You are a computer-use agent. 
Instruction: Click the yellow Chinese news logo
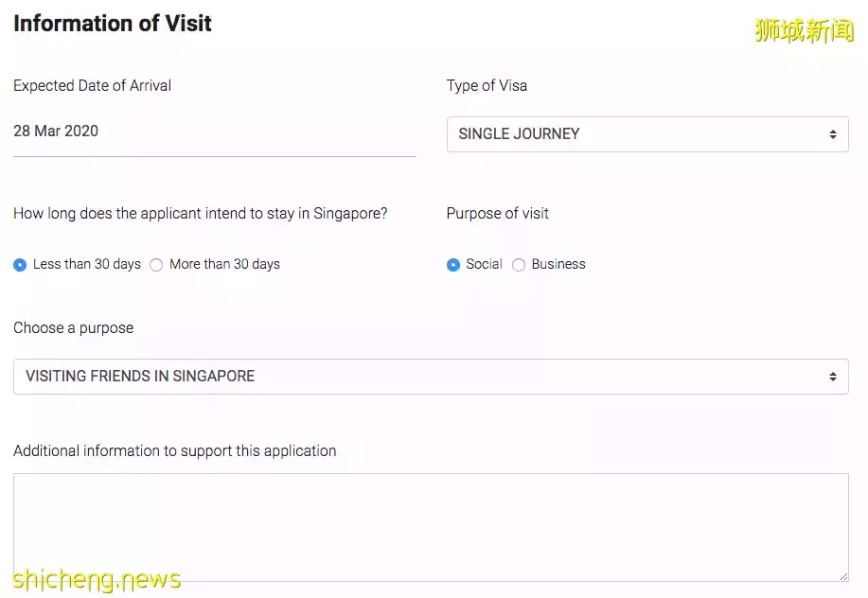point(804,30)
